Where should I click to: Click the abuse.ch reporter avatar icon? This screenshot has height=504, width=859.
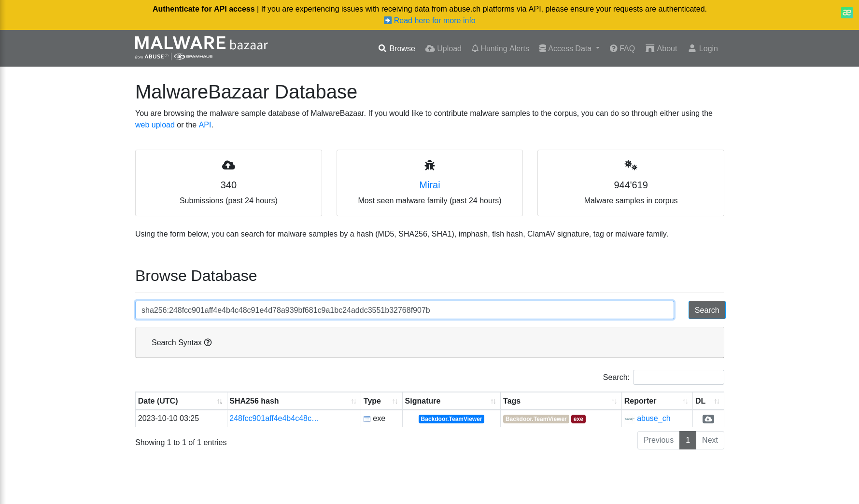630,419
